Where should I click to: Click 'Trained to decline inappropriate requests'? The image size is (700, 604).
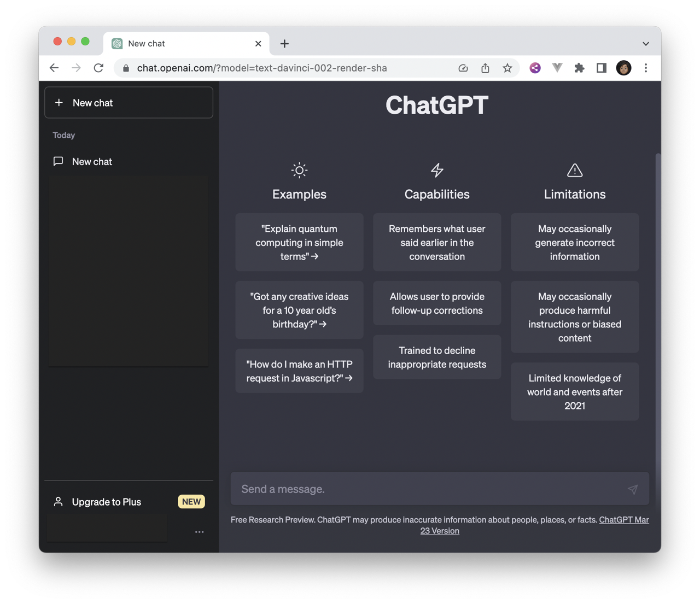click(437, 357)
